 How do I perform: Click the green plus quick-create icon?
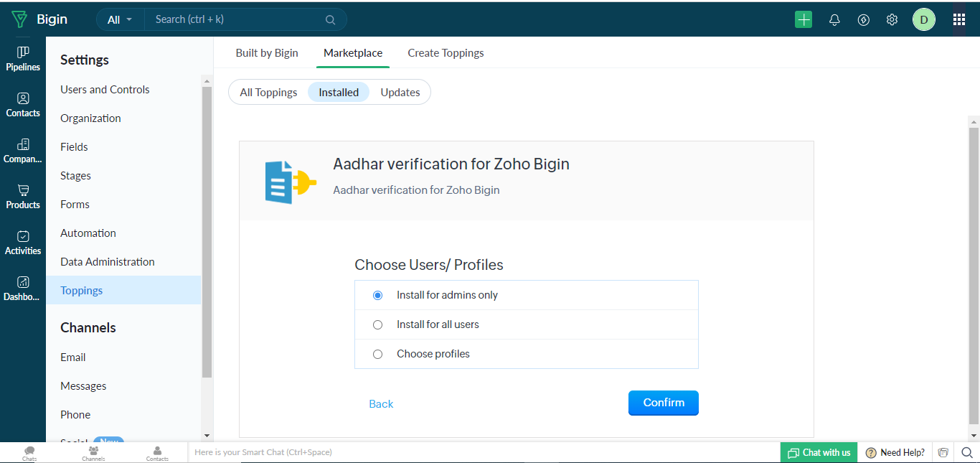click(804, 20)
